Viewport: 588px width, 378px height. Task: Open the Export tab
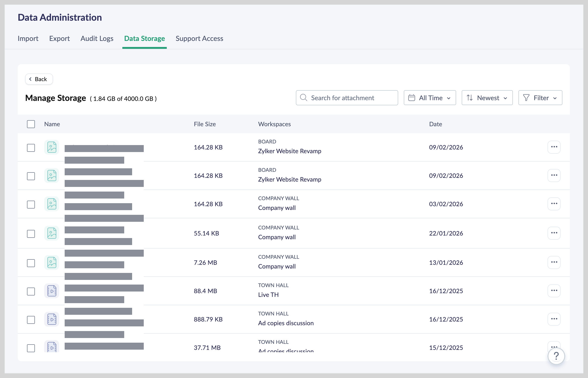[59, 39]
